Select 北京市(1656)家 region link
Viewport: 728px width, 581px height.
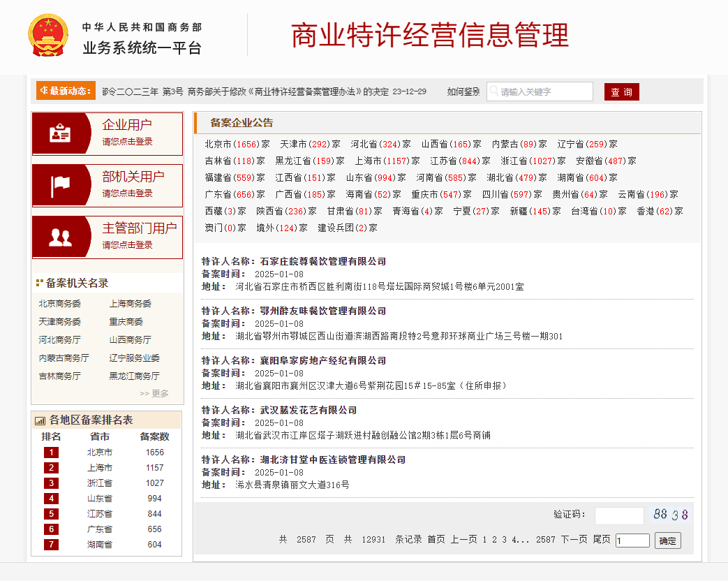click(x=237, y=144)
